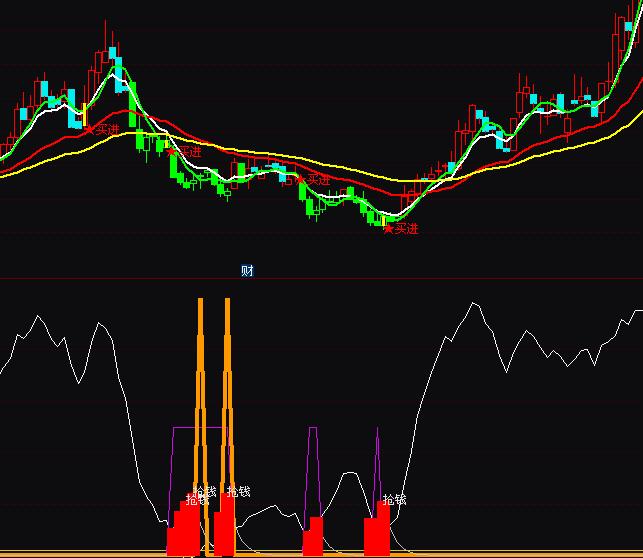643x558 pixels.
Task: Click the blue 财 icon
Action: (248, 271)
